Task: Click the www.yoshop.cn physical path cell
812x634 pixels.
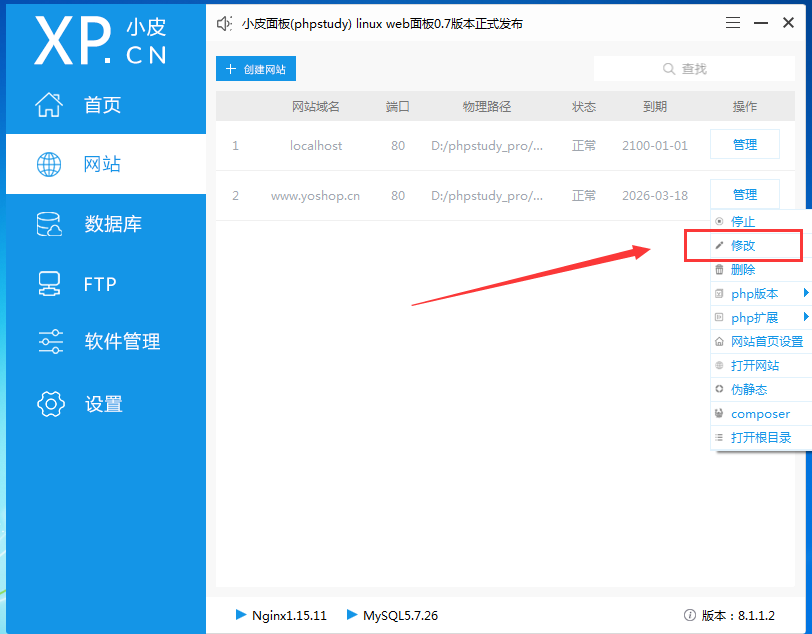Action: tap(487, 196)
